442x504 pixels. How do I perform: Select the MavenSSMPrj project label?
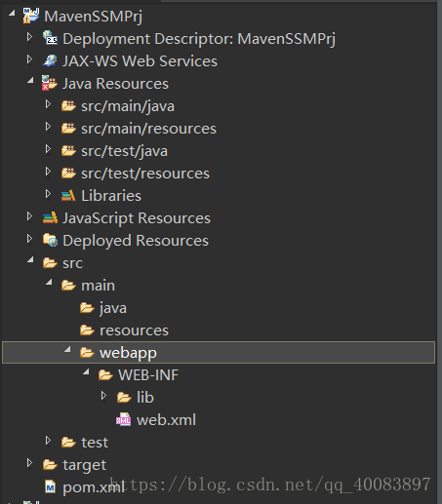94,17
